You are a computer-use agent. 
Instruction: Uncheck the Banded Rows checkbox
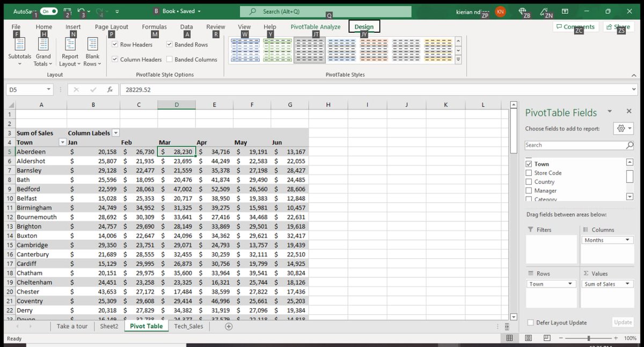click(x=170, y=45)
